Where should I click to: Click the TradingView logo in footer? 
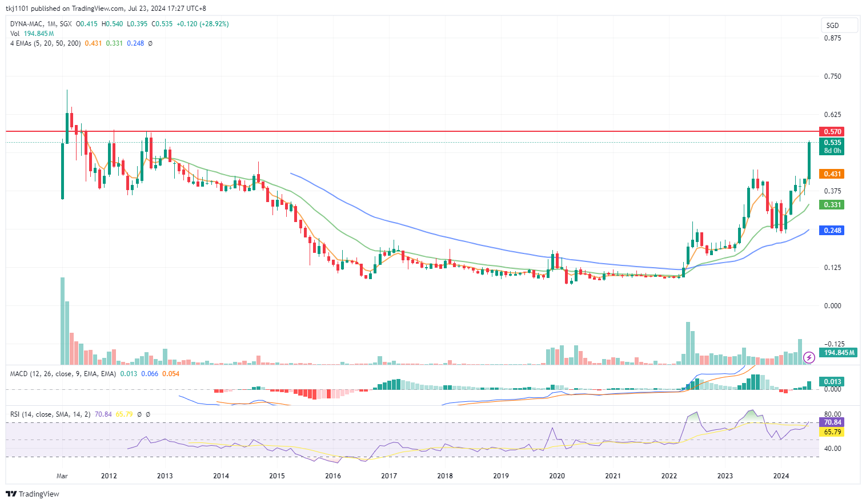(33, 494)
